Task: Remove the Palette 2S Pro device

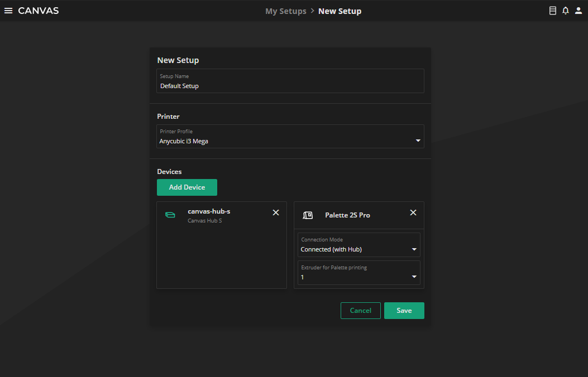Action: tap(413, 212)
